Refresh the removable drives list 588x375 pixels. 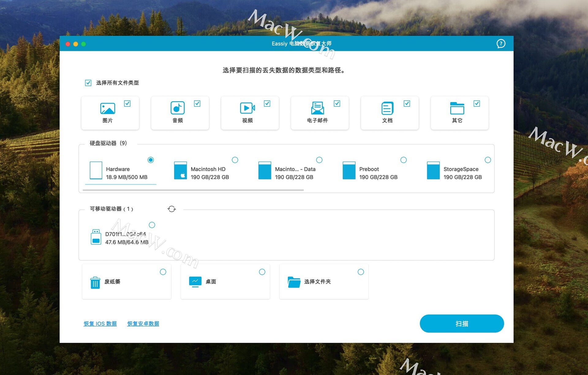[x=171, y=209]
